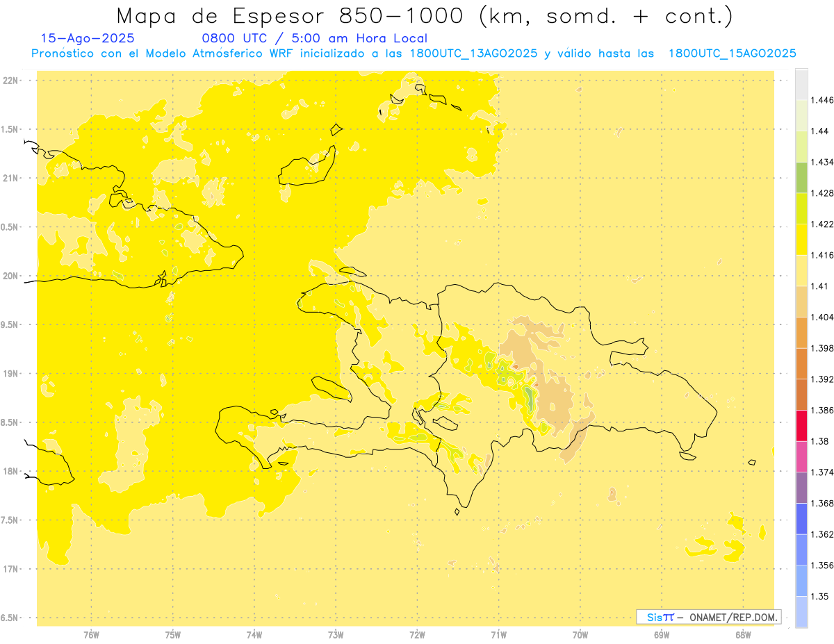Click the legend value 1.392
Screen dimensions: 834x644
822,379
